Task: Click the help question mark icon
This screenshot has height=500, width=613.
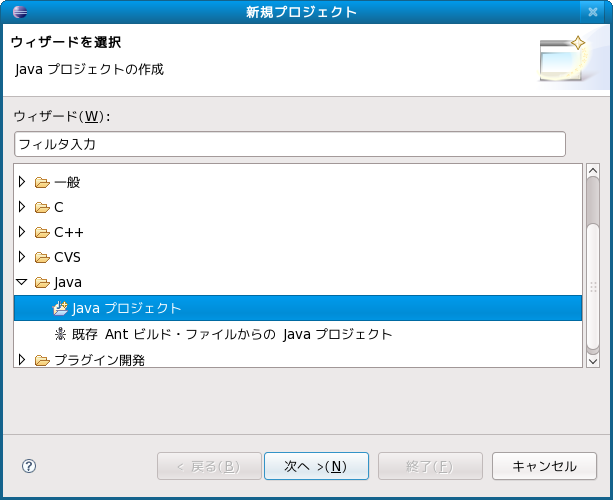Action: pyautogui.click(x=29, y=466)
